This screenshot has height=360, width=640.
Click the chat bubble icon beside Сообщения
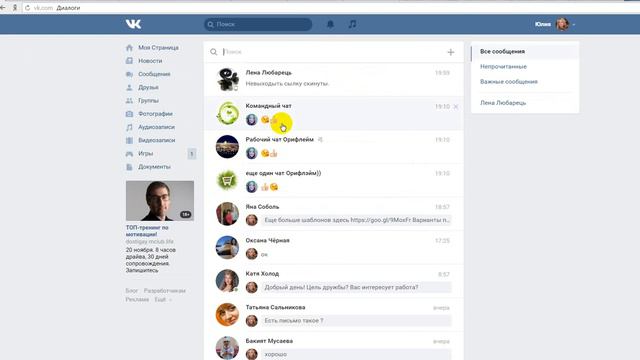pos(129,74)
